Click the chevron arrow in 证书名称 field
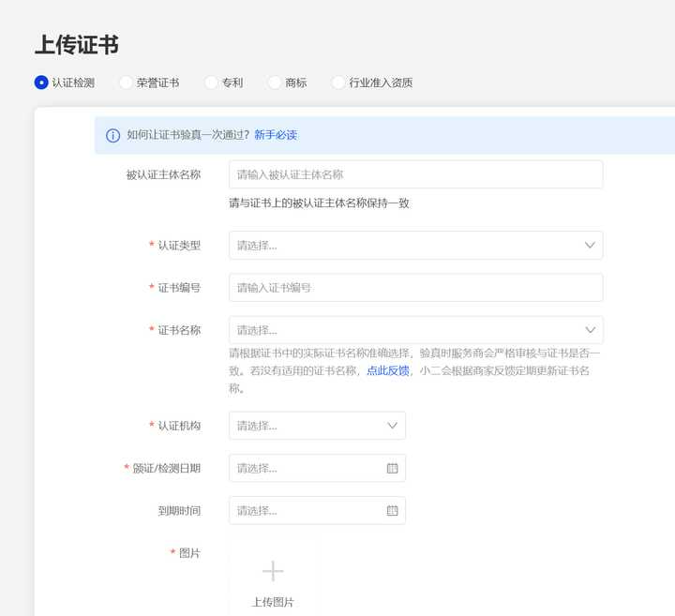 pos(590,330)
